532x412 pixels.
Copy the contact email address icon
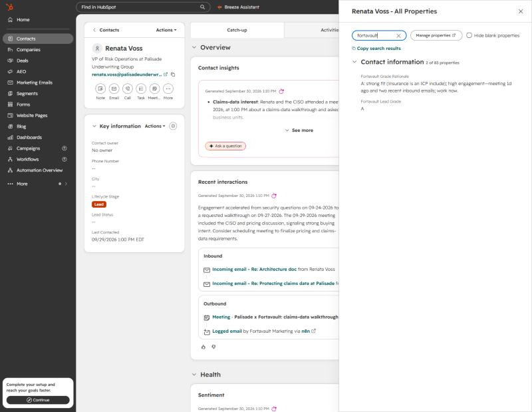coord(173,75)
